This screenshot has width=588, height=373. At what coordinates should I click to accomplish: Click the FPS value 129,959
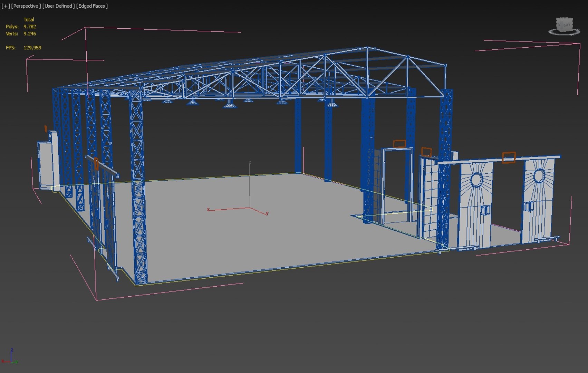point(32,48)
